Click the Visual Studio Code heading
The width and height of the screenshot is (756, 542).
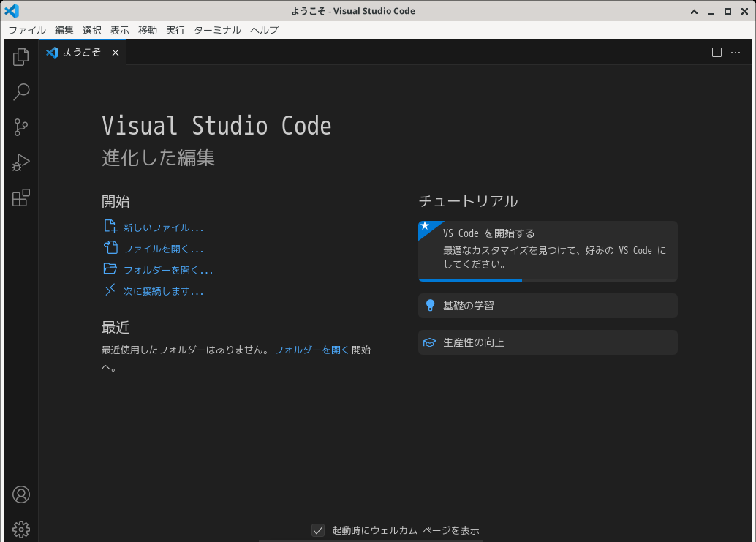[x=216, y=126]
